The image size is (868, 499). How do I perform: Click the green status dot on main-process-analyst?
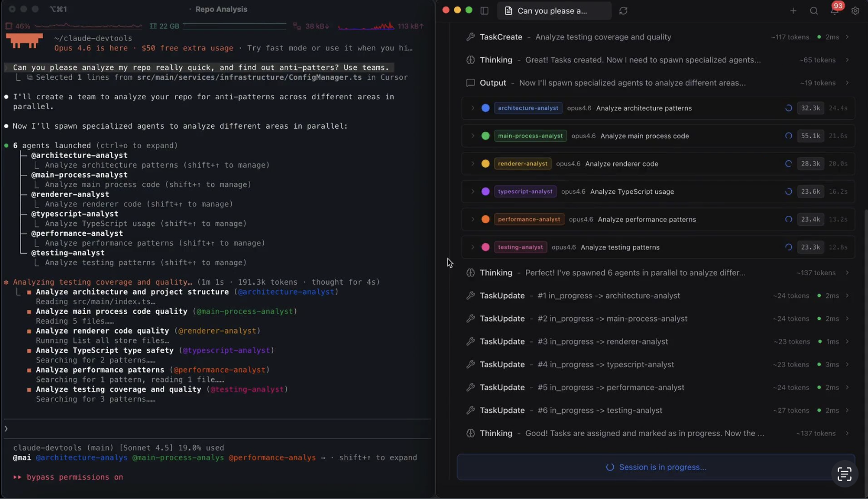(485, 136)
